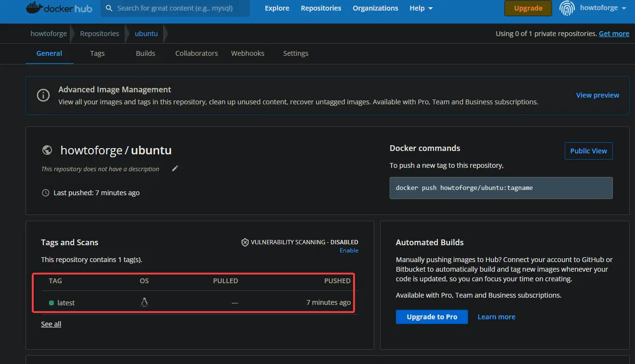The width and height of the screenshot is (635, 364).
Task: Select Repositories in the top navigation
Action: click(x=321, y=8)
